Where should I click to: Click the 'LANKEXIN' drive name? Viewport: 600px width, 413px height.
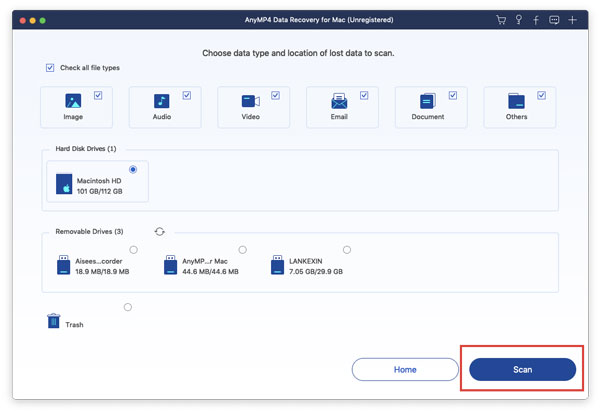pos(306,261)
